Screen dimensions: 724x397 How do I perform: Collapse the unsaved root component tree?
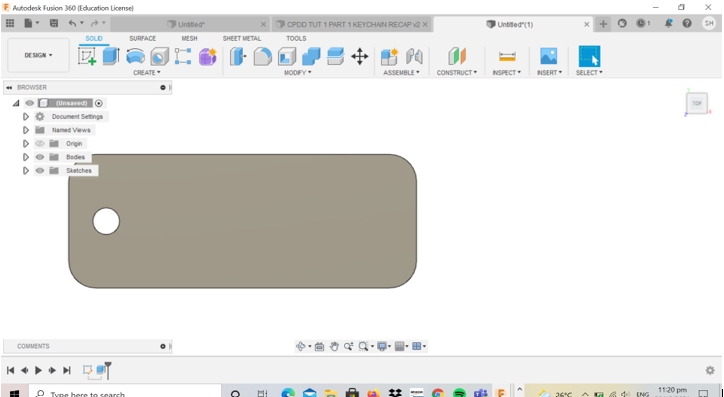(x=16, y=103)
